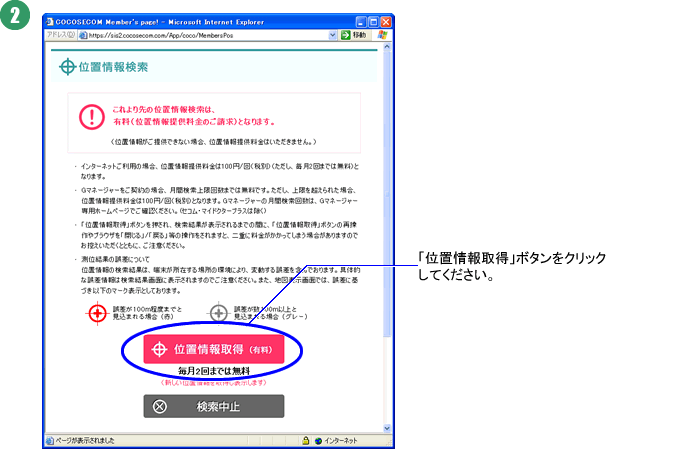Click the green 移動 go button
The width and height of the screenshot is (679, 449).
pos(354,35)
